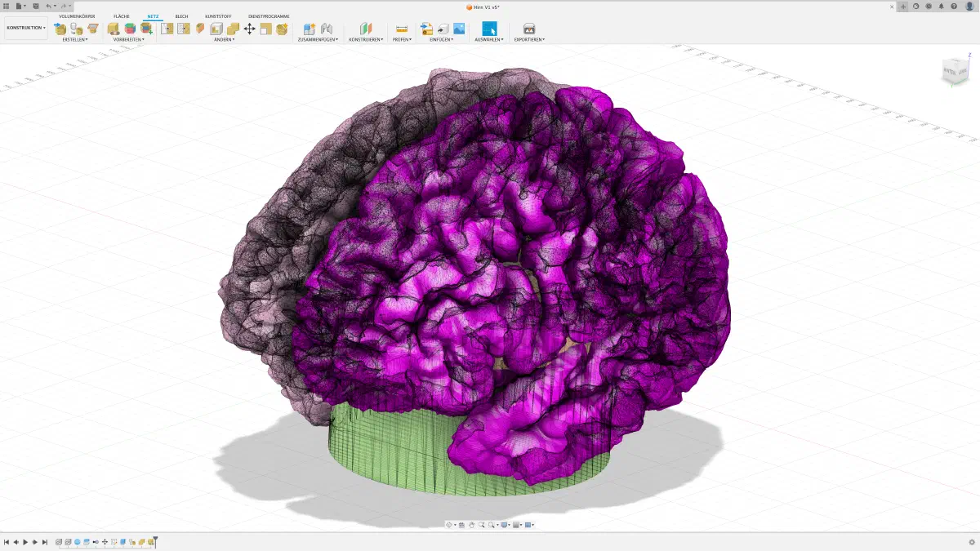Click the Insert Image icon under Einfügen

[x=459, y=29]
